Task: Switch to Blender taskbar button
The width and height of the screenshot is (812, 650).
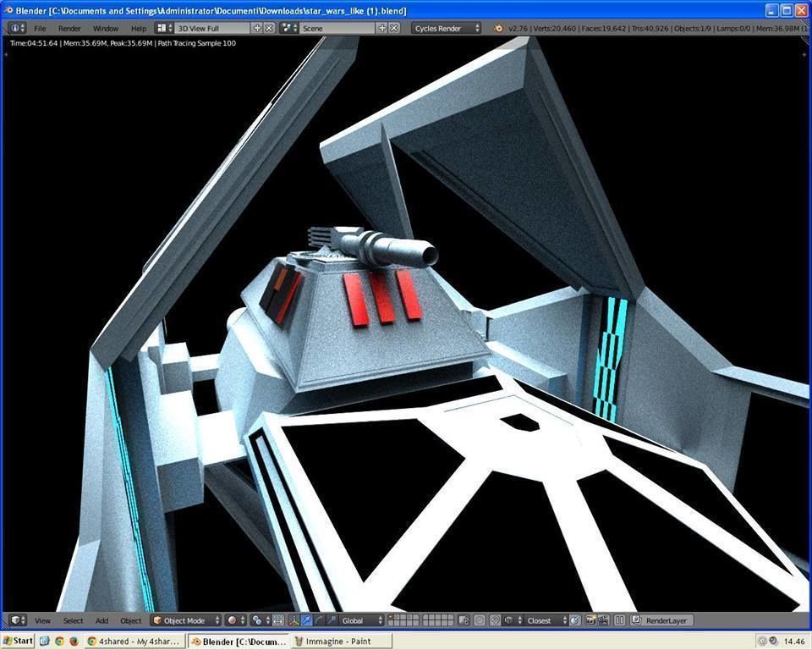Action: tap(239, 642)
